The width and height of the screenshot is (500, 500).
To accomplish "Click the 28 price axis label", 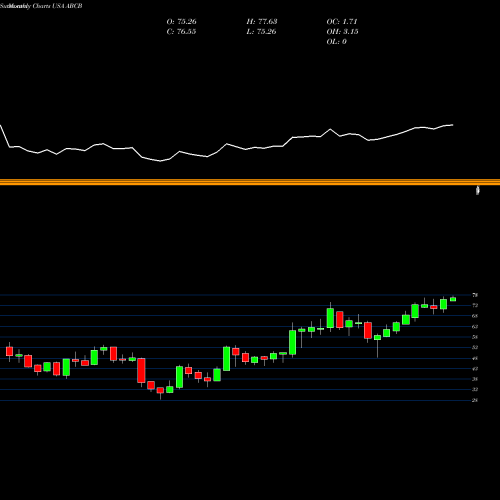I will (475, 400).
